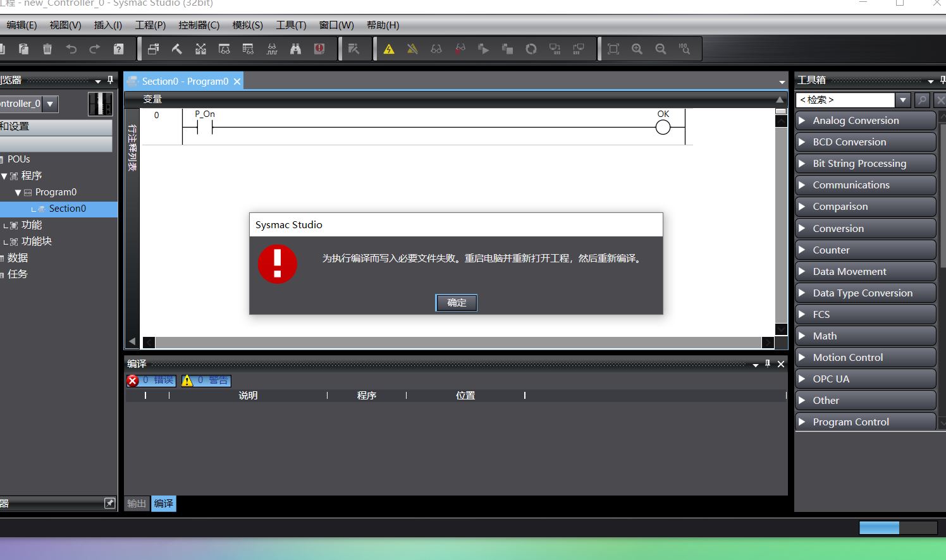Click the toolbox 检索 search field
The width and height of the screenshot is (946, 560).
(x=845, y=100)
